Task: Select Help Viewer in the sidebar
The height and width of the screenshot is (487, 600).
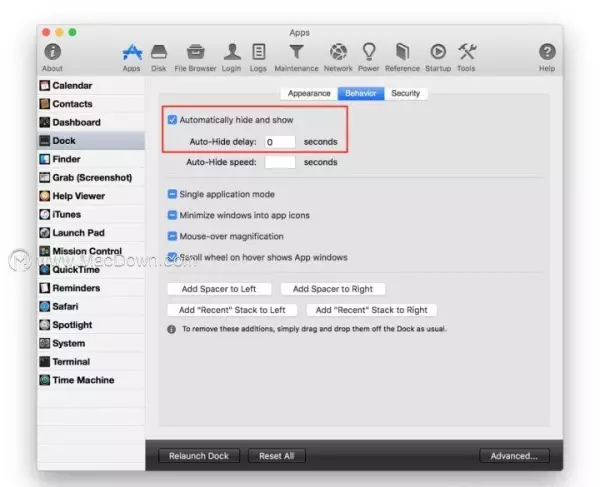Action: 91,196
